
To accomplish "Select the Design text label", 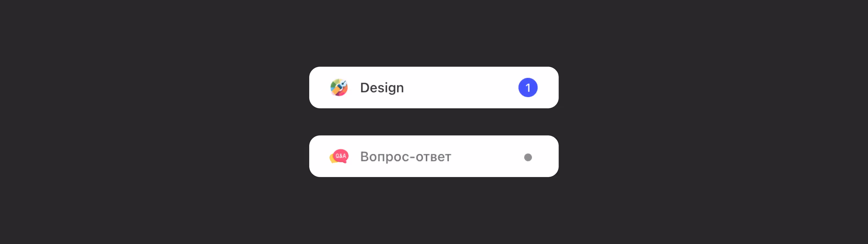I will click(x=382, y=88).
